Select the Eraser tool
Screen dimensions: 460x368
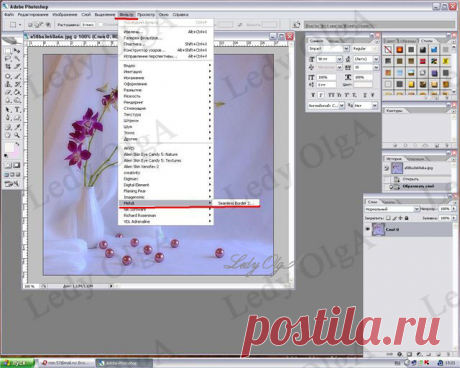click(x=8, y=92)
